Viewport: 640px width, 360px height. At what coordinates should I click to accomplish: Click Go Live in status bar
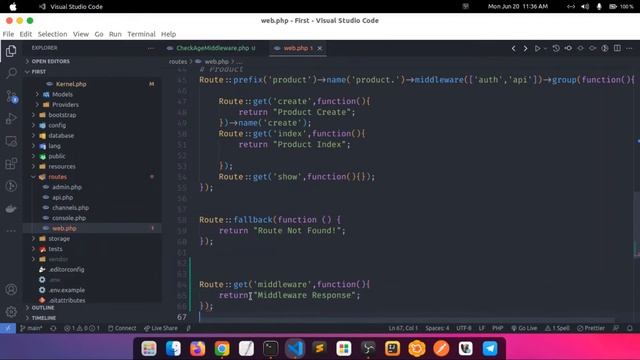524,328
